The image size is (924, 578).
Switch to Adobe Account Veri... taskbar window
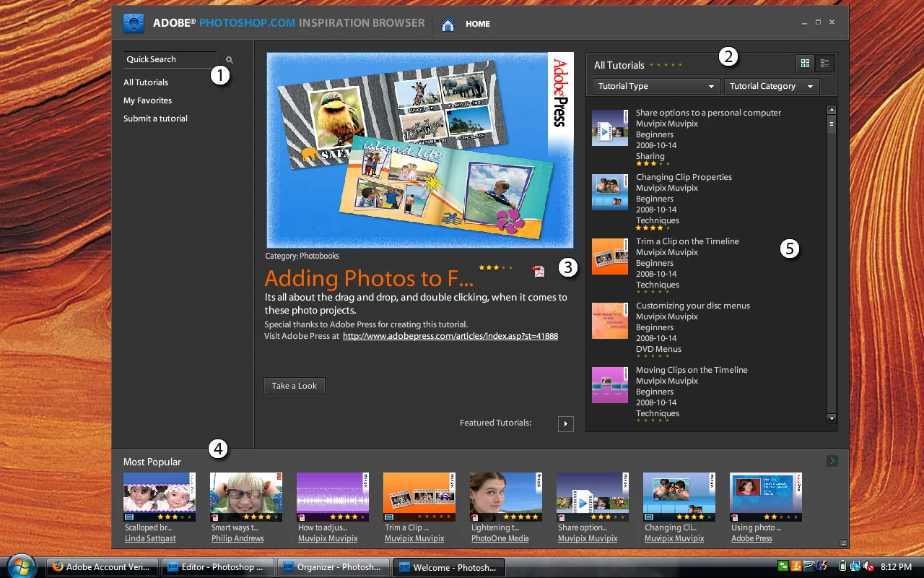[x=102, y=567]
